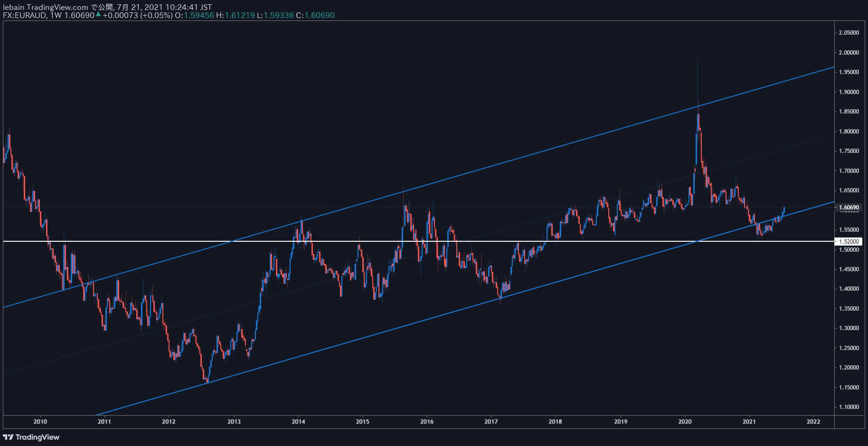Click the 1.52000 horizontal line price label
Viewport: 868px width, 446px height.
point(849,242)
